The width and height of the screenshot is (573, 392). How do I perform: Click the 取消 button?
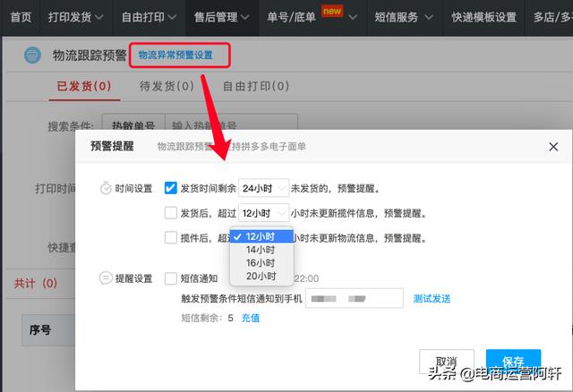click(x=446, y=362)
